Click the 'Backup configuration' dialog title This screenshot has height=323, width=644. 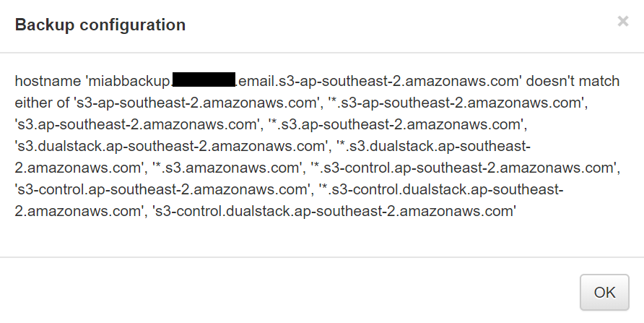pos(100,25)
